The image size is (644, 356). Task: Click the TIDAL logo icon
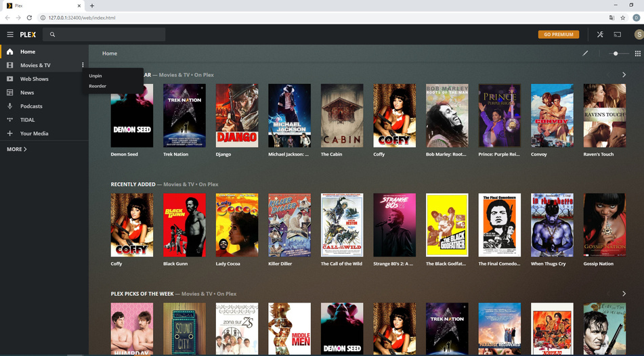[10, 120]
